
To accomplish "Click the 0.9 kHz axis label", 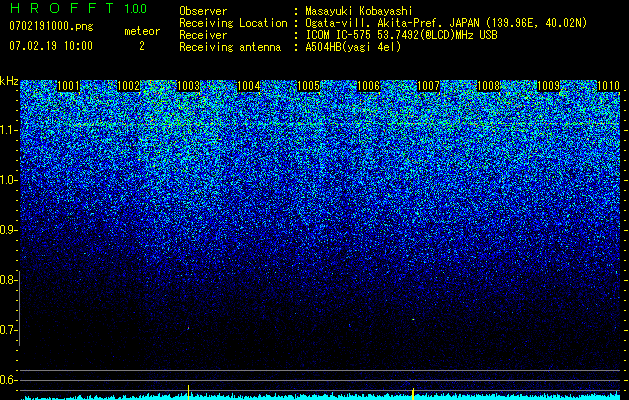I will coord(7,230).
